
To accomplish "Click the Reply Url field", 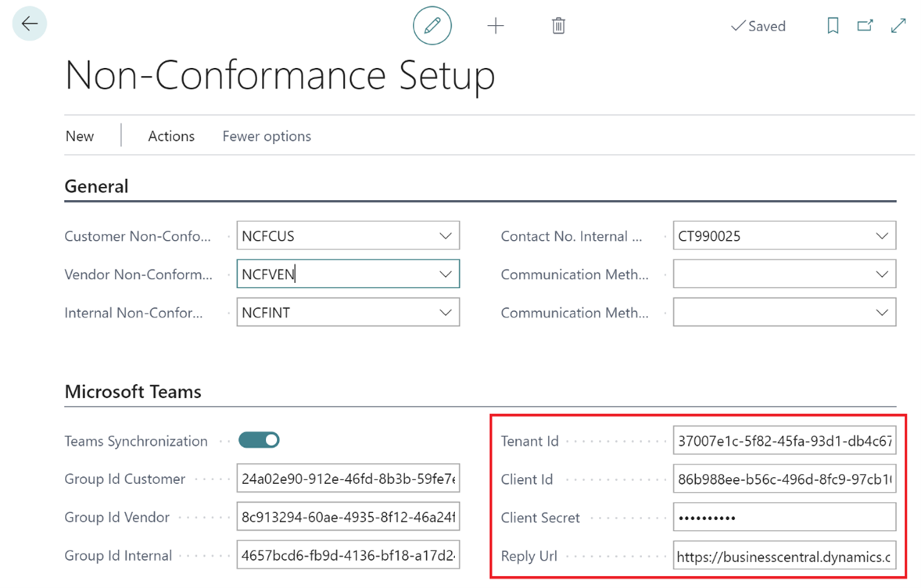I will point(783,557).
